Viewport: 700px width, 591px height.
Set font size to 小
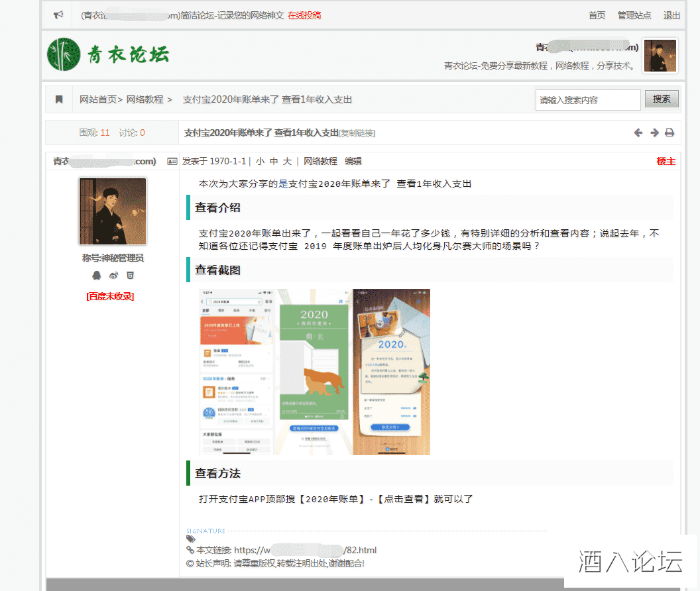(261, 161)
